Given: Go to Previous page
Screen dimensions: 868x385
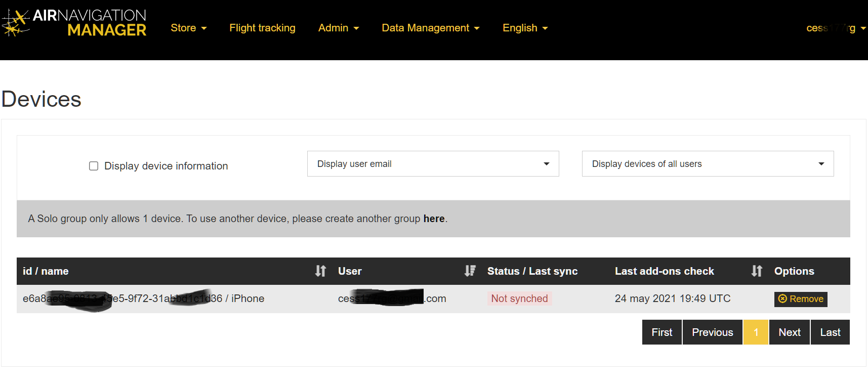Looking at the screenshot, I should (x=712, y=332).
